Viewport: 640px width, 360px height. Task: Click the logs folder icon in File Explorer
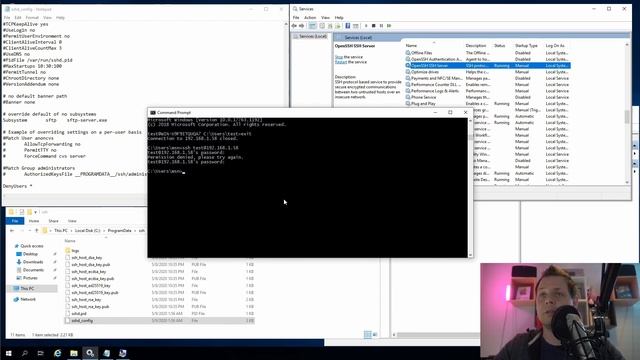[68, 251]
